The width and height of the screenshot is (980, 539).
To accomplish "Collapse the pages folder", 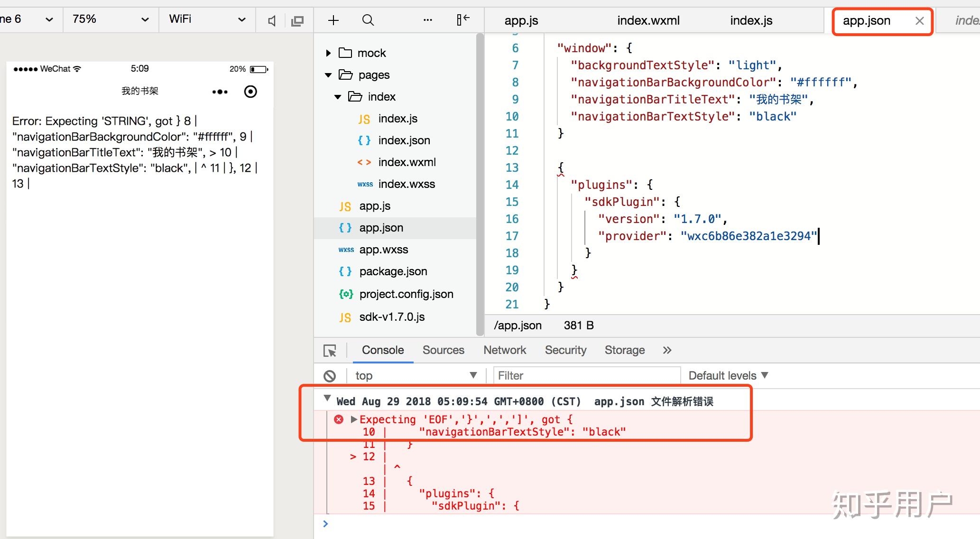I will tap(328, 75).
